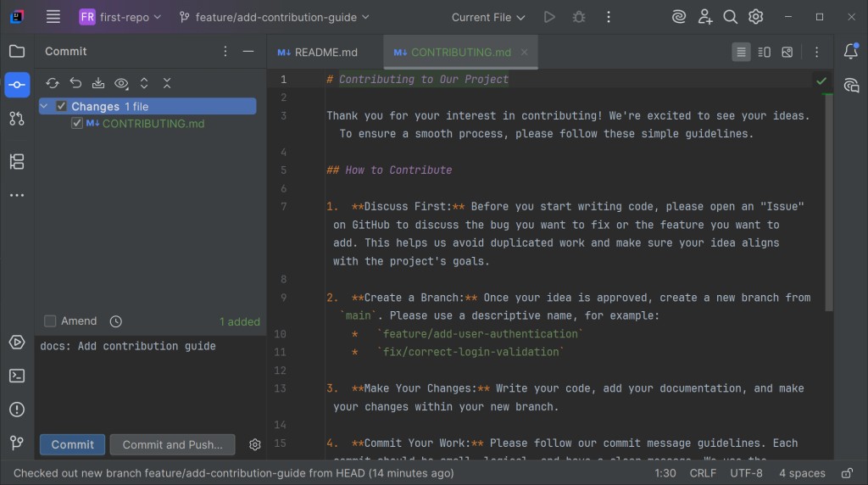Select CONTRIBUTING.md in the changes tree
This screenshot has width=868, height=485.
[153, 124]
